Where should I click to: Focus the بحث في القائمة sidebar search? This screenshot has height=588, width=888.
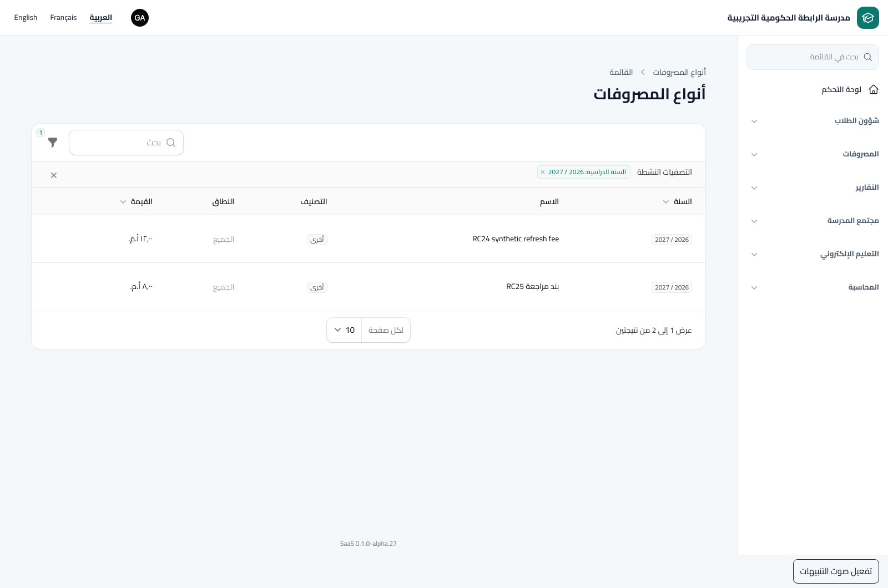click(813, 57)
